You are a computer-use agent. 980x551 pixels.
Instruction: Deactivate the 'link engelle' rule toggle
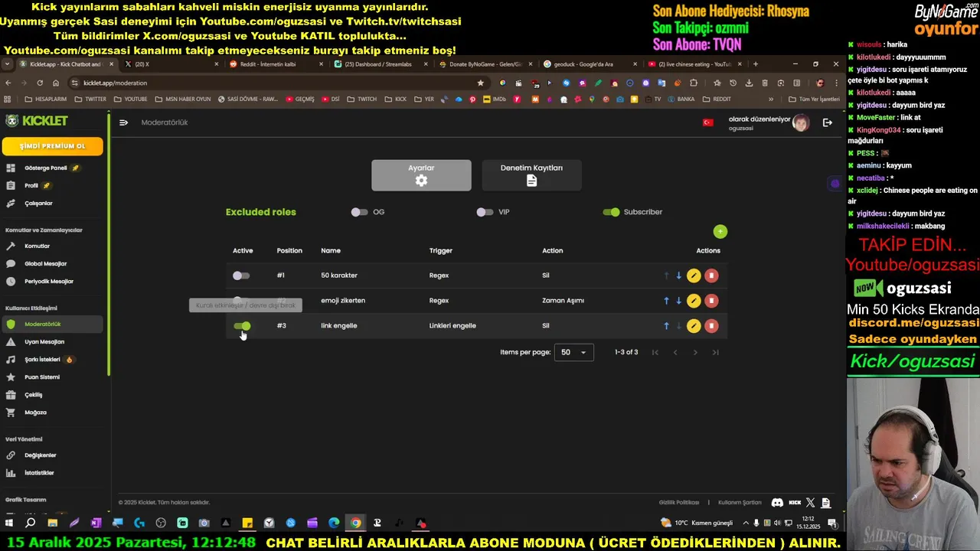click(242, 326)
